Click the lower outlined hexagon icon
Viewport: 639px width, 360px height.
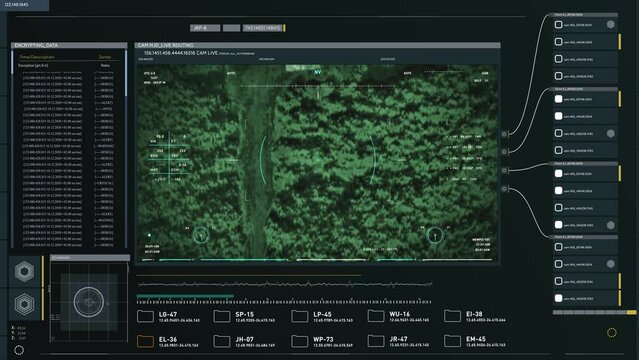coord(24,304)
